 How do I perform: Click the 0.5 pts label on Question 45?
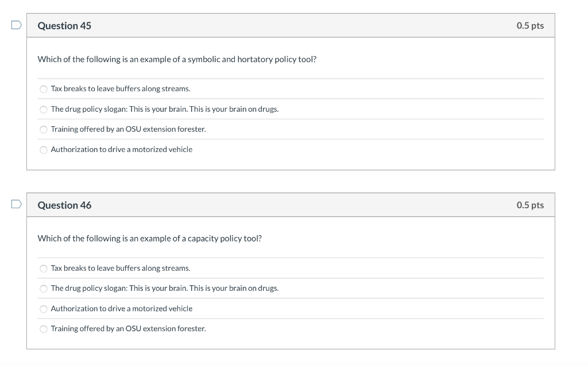click(530, 25)
